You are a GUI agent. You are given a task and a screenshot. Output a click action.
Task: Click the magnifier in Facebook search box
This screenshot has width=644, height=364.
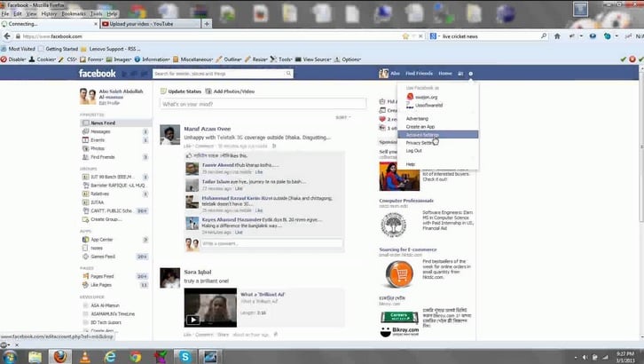click(288, 74)
